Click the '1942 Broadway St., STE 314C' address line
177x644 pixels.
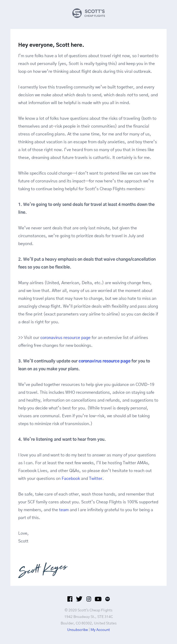coord(88,617)
